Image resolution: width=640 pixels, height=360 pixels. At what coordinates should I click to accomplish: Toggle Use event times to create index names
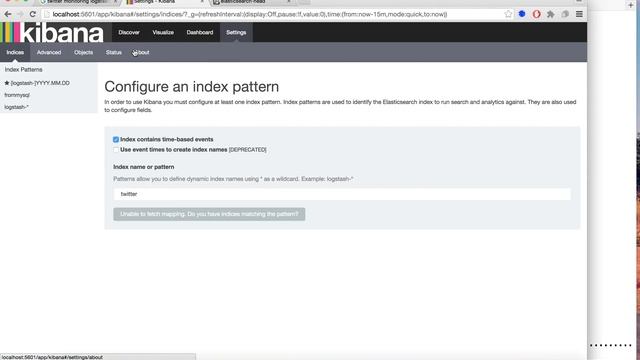(116, 150)
